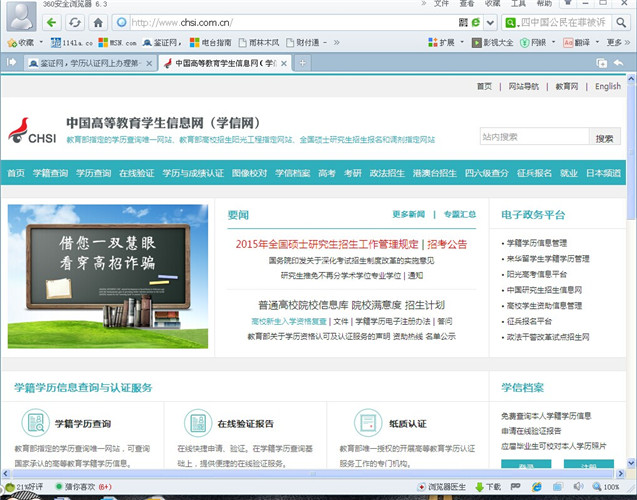Screen dimensions: 637x500
Task: Click the 纸质认证 service icon
Action: [x=368, y=423]
